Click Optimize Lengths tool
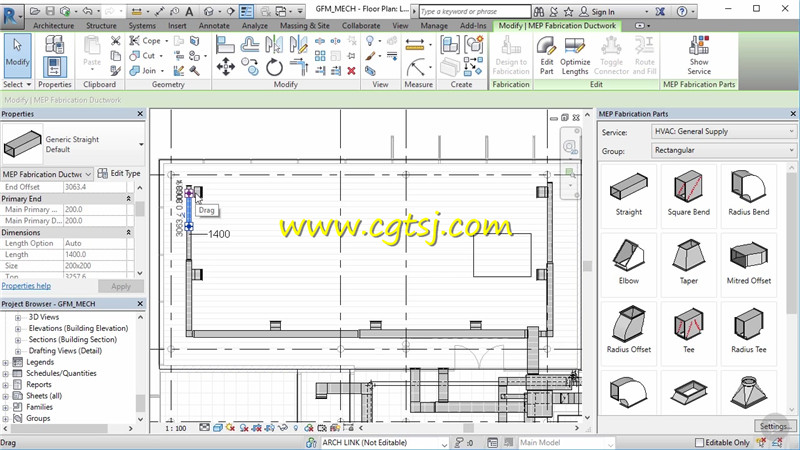Image resolution: width=800 pixels, height=450 pixels. [575, 56]
